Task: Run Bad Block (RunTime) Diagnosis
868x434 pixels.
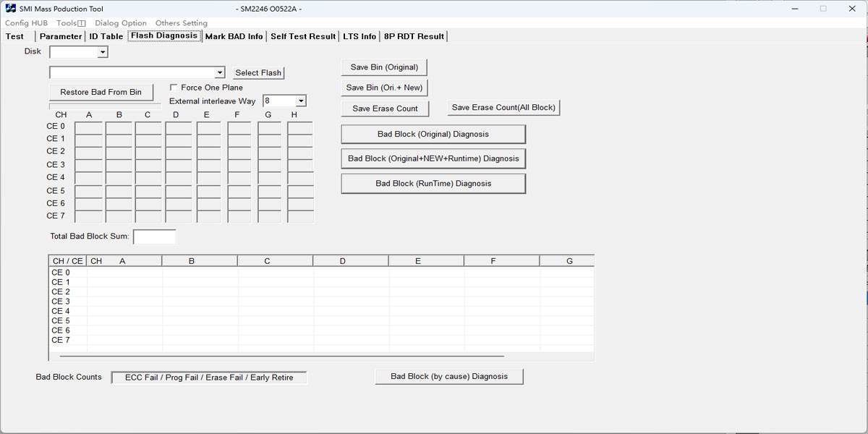Action: [x=433, y=184]
